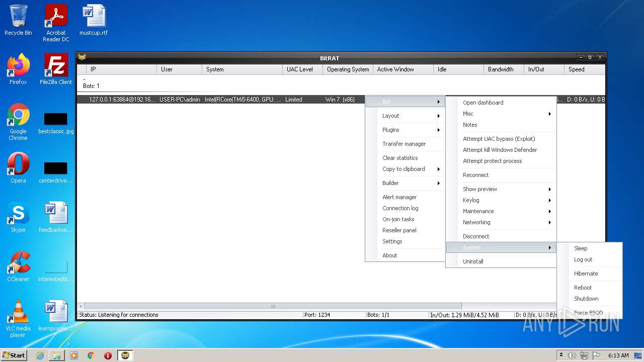Expand the Keylog submenu
The height and width of the screenshot is (362, 644).
(x=501, y=200)
